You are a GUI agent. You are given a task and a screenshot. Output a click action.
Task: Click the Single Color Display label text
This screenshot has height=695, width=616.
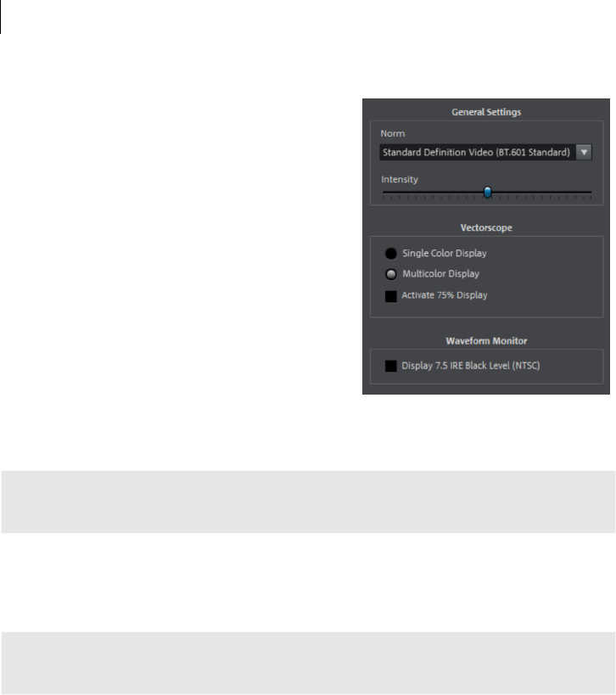[x=444, y=253]
